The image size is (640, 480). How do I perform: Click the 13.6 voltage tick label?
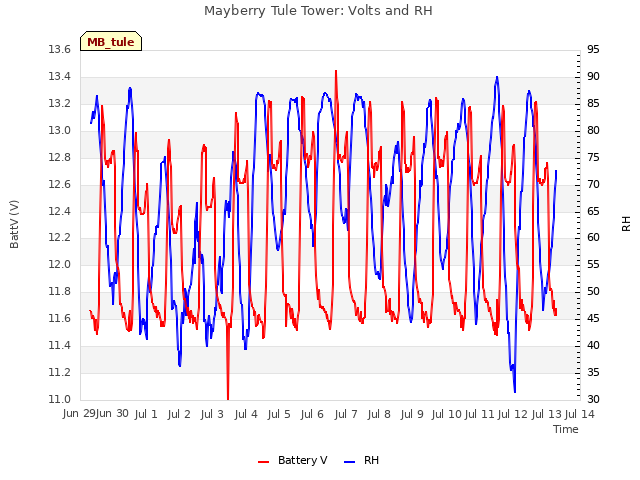pos(60,49)
